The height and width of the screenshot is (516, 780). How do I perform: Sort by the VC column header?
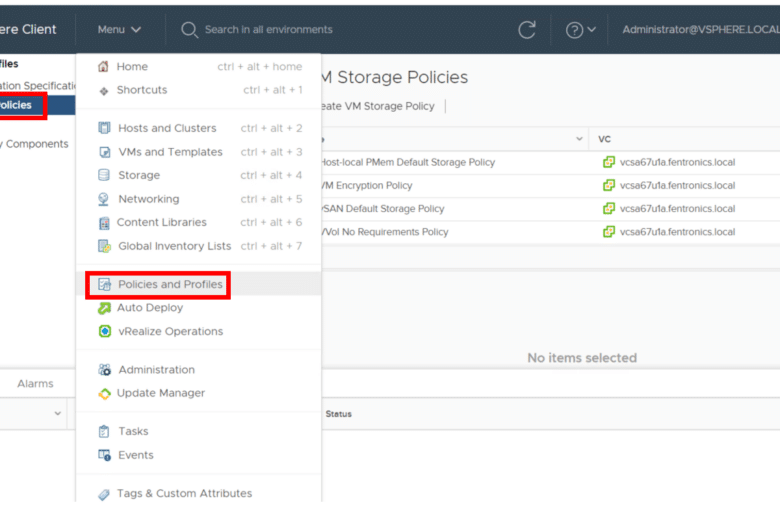[604, 139]
